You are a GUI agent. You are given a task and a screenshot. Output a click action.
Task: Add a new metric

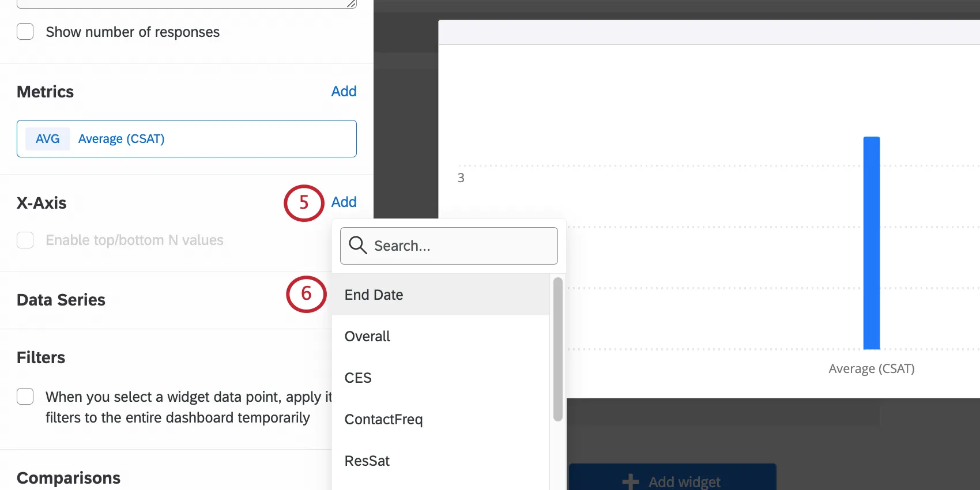click(x=344, y=91)
